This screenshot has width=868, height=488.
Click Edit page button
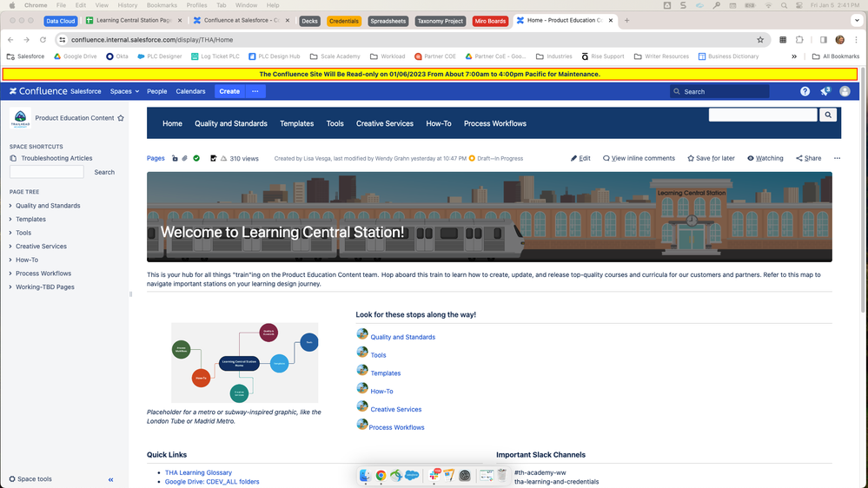(580, 158)
